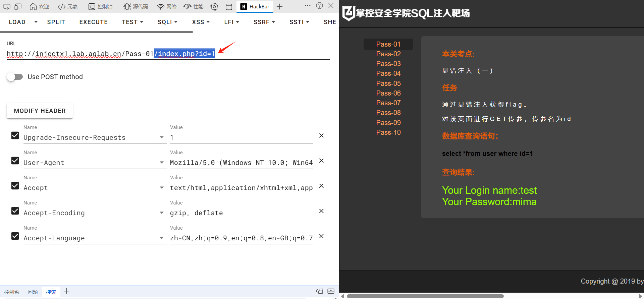
Task: Remove the Accept-Encoding header row
Action: click(x=321, y=211)
